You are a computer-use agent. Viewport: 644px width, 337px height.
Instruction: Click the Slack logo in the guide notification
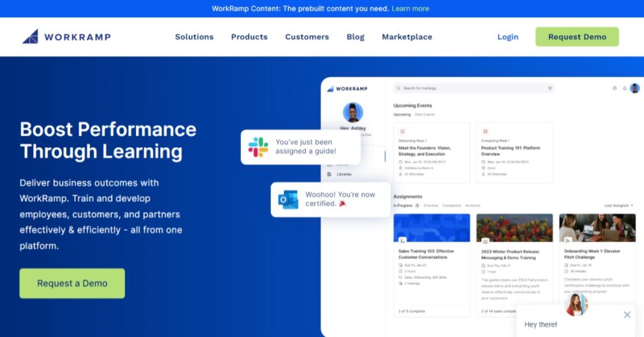click(258, 147)
